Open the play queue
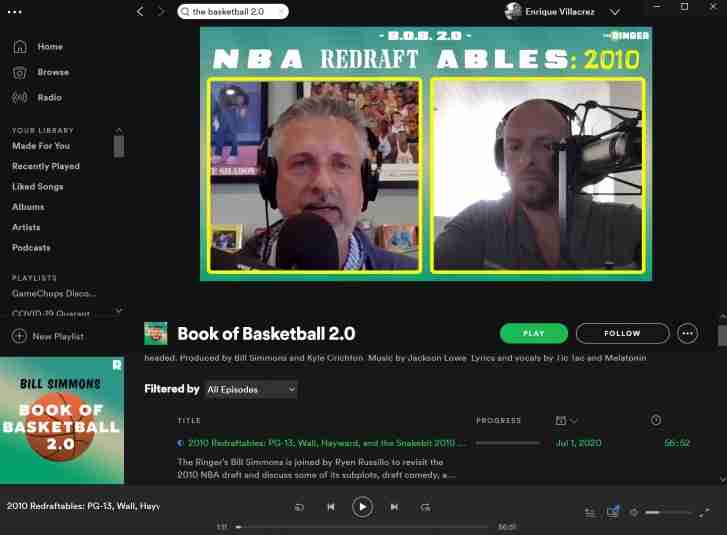 (590, 513)
